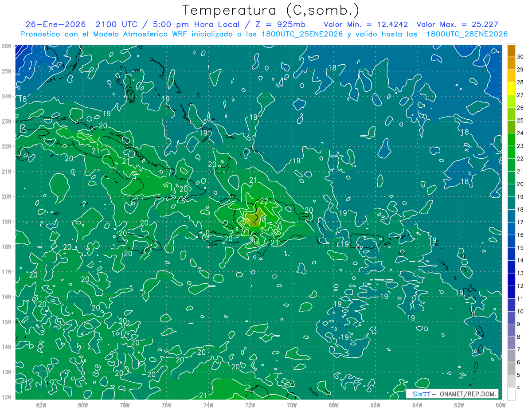Click the "76W" longitude axis label
This screenshot has height=411, width=532.
click(x=167, y=404)
